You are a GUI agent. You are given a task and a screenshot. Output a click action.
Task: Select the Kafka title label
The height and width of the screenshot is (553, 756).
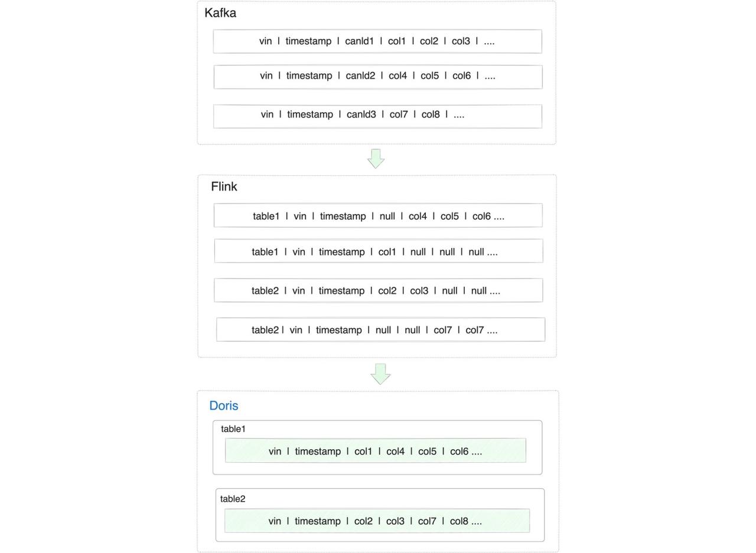220,13
